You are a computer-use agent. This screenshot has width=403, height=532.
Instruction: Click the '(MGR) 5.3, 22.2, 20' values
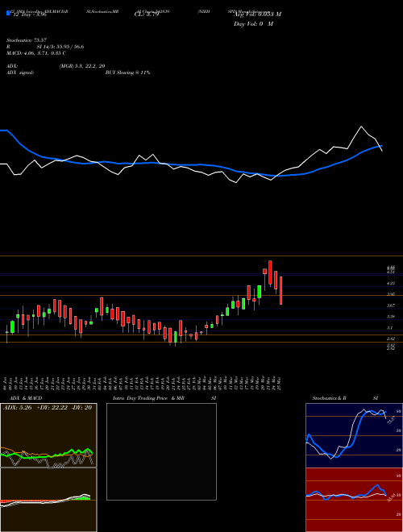click(x=81, y=66)
